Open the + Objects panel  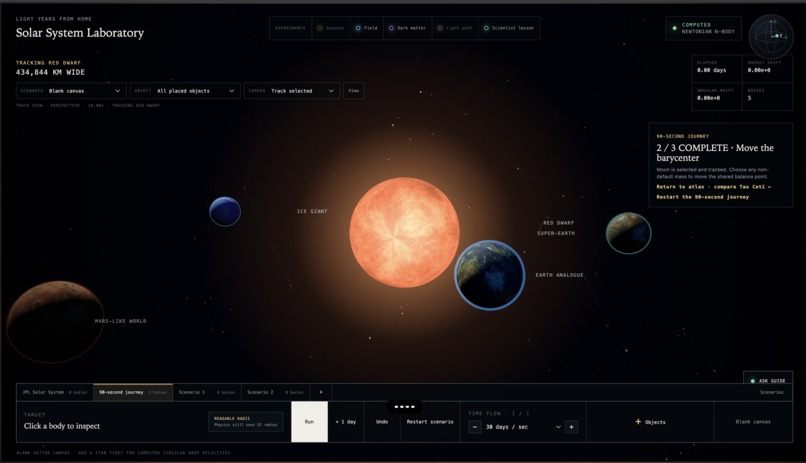(650, 422)
